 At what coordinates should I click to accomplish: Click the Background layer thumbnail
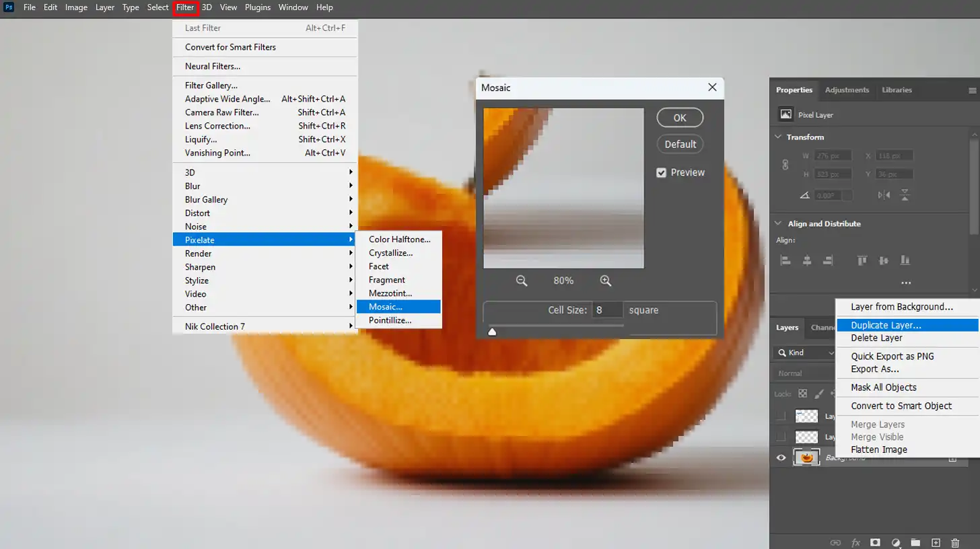point(806,458)
